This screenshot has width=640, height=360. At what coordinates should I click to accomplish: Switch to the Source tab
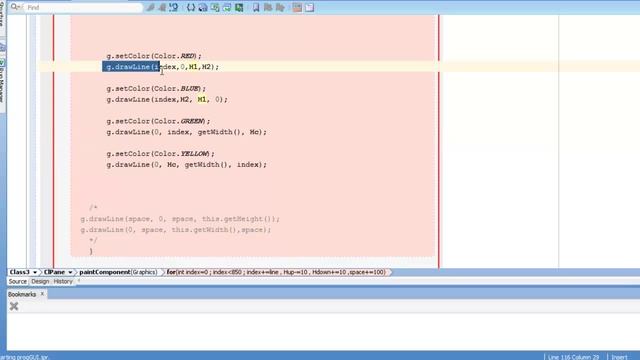click(x=18, y=281)
